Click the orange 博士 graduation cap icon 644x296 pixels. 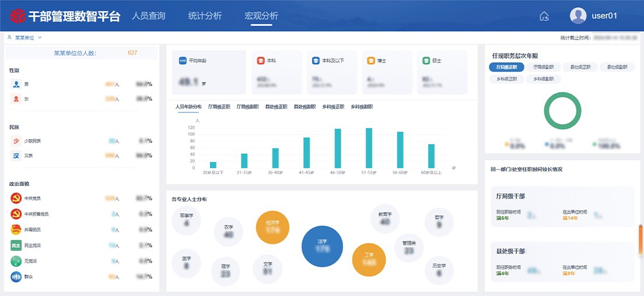pos(371,61)
